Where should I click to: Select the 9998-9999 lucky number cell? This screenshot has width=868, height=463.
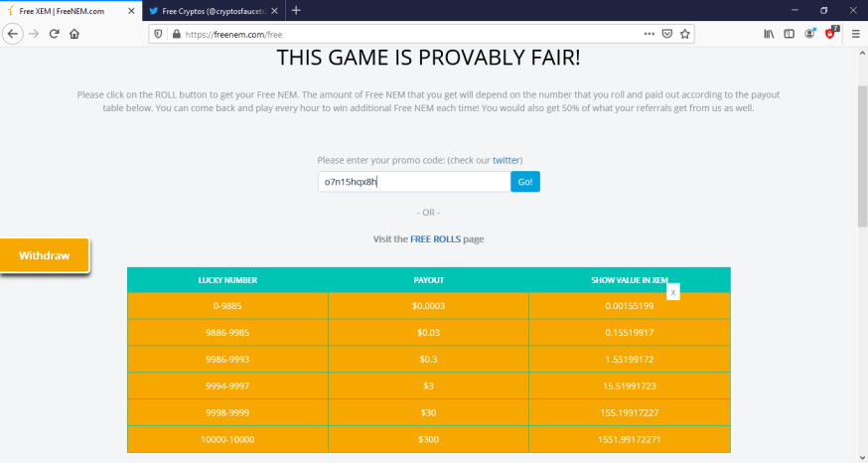click(x=227, y=412)
